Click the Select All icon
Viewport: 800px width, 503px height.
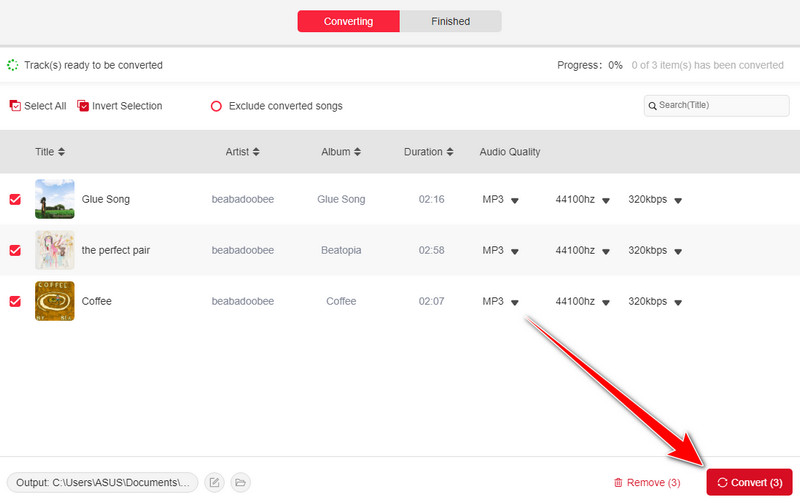click(x=15, y=106)
